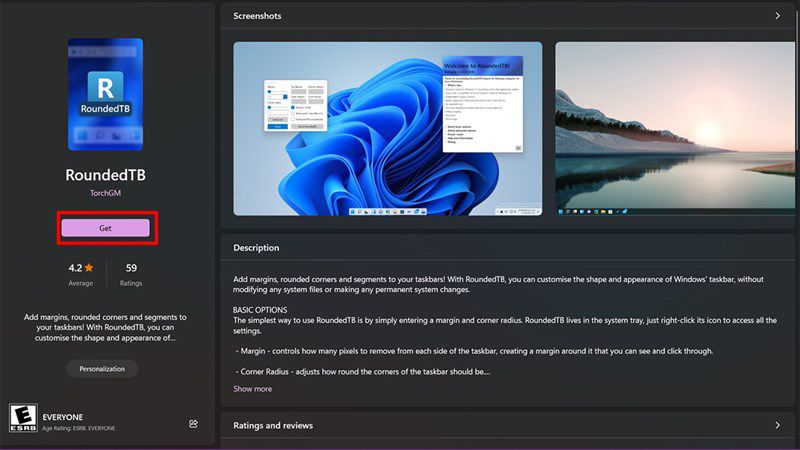Image resolution: width=800 pixels, height=450 pixels.
Task: Expand the Ratings and reviews chevron
Action: (x=778, y=425)
